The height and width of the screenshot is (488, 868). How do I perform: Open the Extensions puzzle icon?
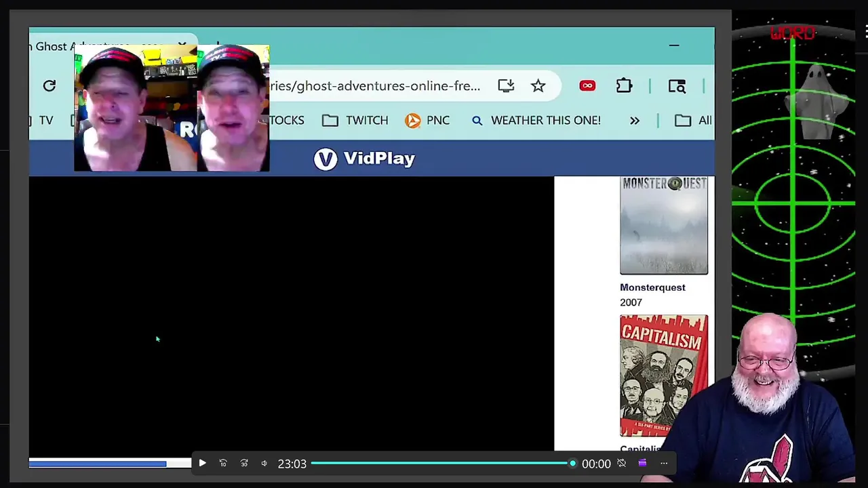(624, 86)
